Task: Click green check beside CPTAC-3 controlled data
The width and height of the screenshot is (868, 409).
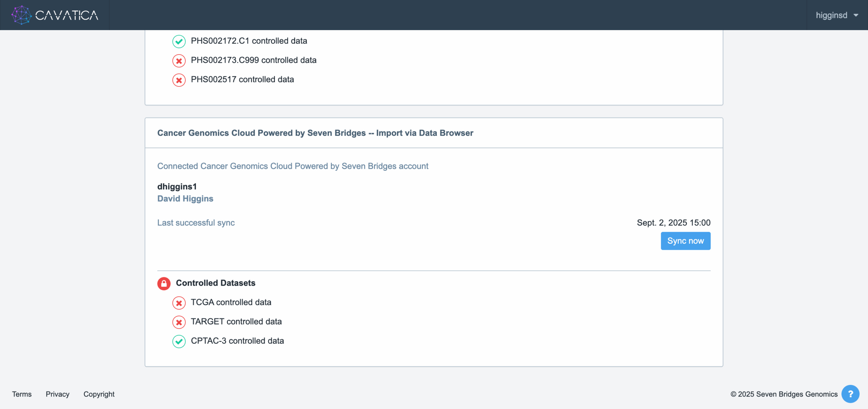Action: click(x=179, y=341)
